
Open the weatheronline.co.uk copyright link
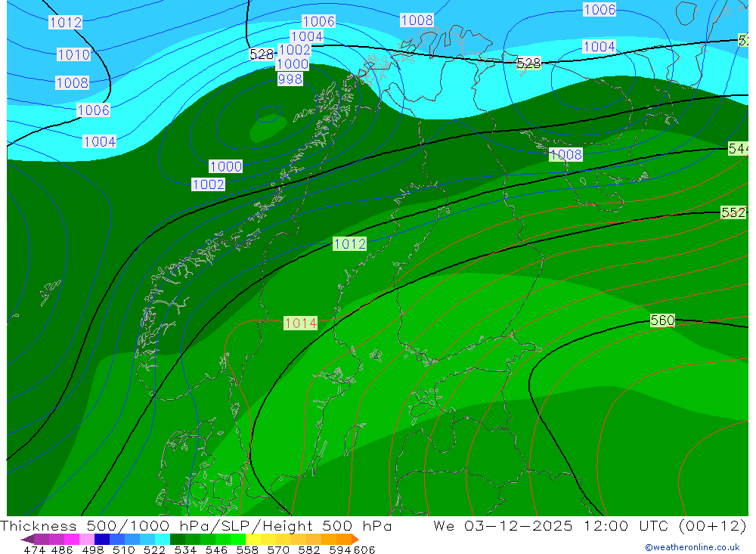tap(692, 547)
